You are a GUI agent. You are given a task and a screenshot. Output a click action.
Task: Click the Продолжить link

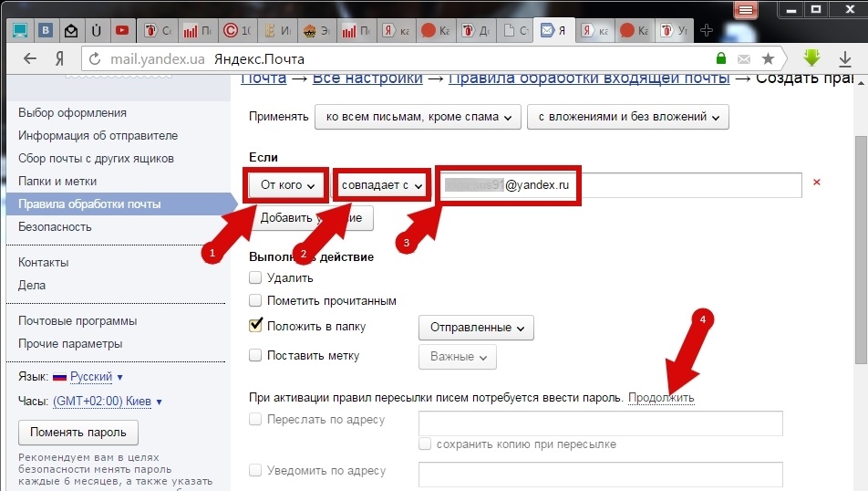661,398
